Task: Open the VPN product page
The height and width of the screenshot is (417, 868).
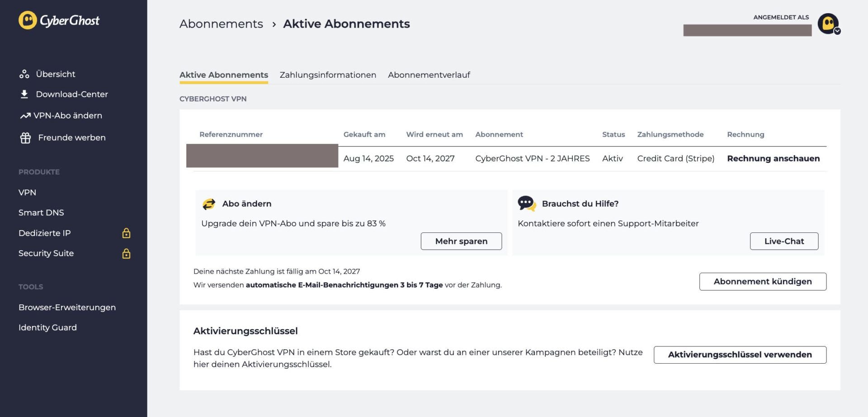Action: (x=27, y=192)
